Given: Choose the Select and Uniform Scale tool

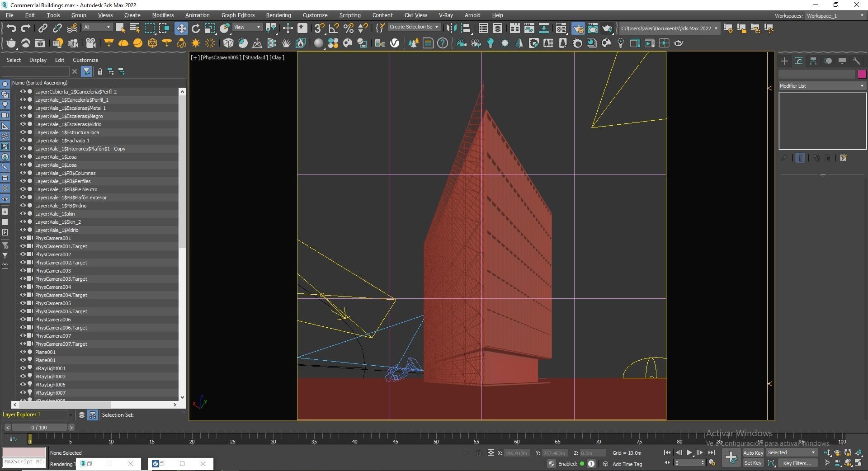Looking at the screenshot, I should click(210, 28).
